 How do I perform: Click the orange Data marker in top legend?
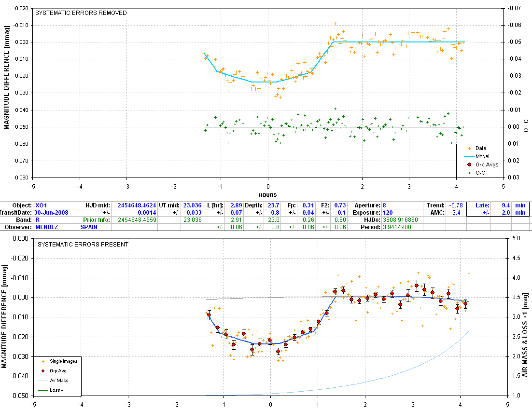[470, 148]
